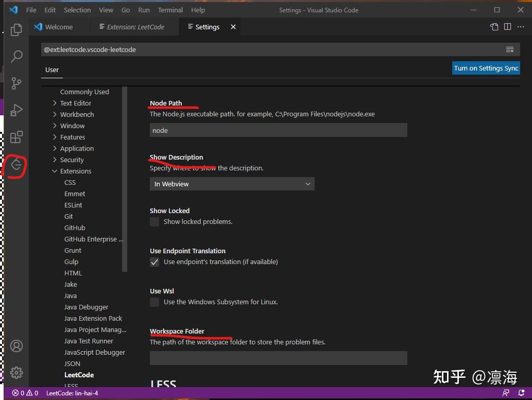Enable Use the Windows Subsystem for Linux

click(x=155, y=302)
